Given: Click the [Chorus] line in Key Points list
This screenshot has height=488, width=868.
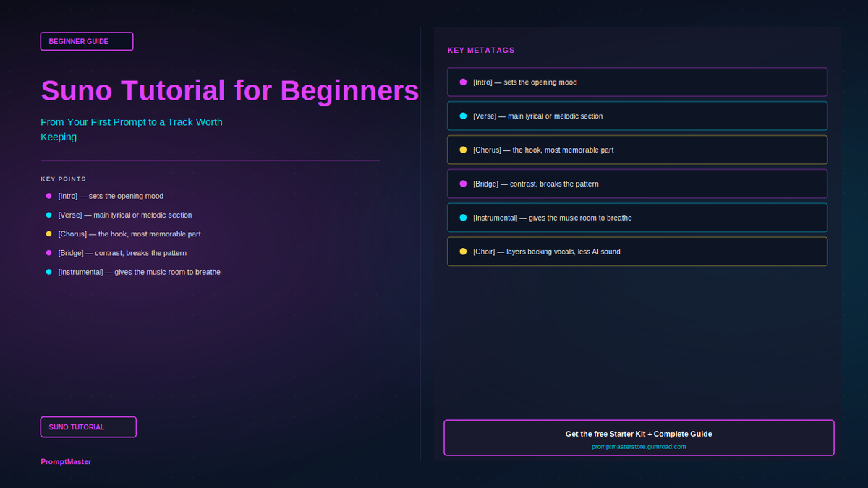Looking at the screenshot, I should pos(129,234).
